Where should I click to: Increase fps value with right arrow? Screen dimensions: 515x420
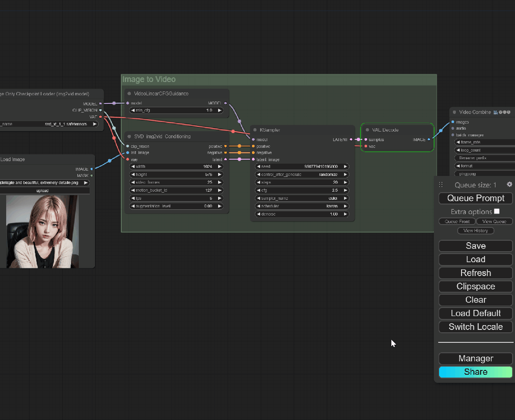[220, 198]
